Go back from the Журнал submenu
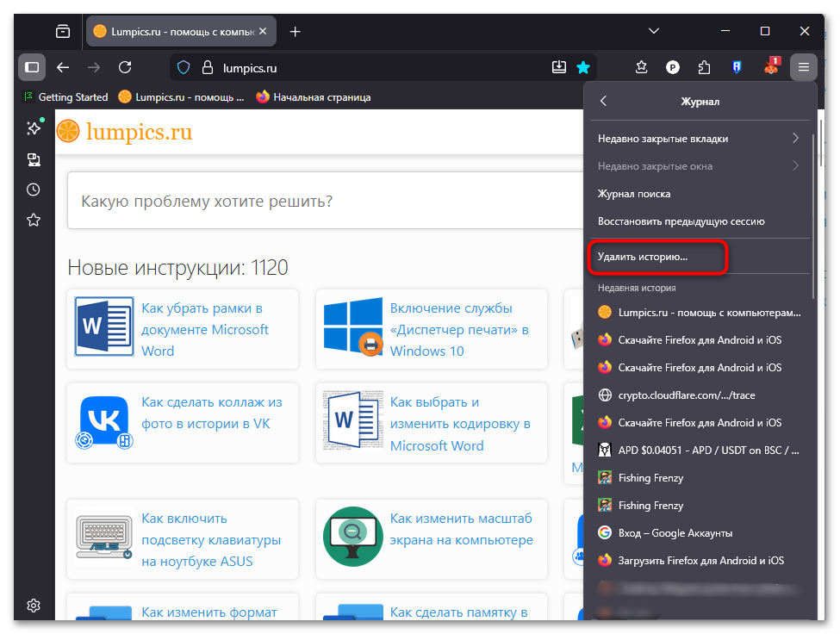This screenshot has width=840, height=634. click(604, 101)
